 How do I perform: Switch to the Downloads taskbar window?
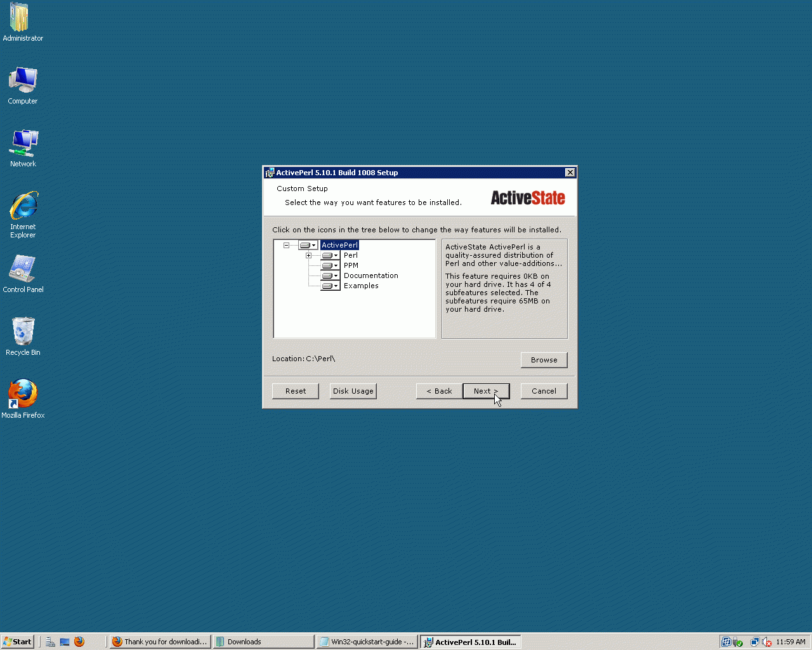click(263, 642)
